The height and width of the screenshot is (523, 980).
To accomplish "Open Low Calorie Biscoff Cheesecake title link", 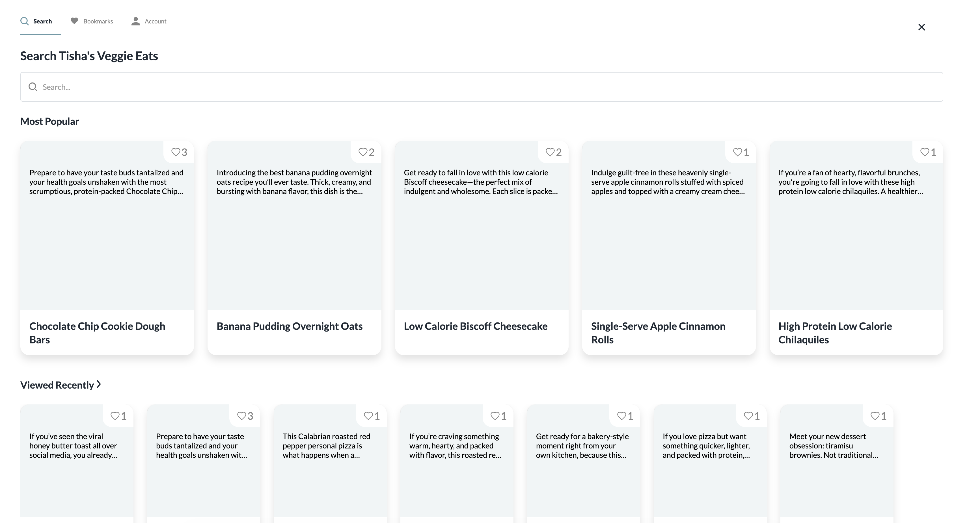I will point(476,326).
